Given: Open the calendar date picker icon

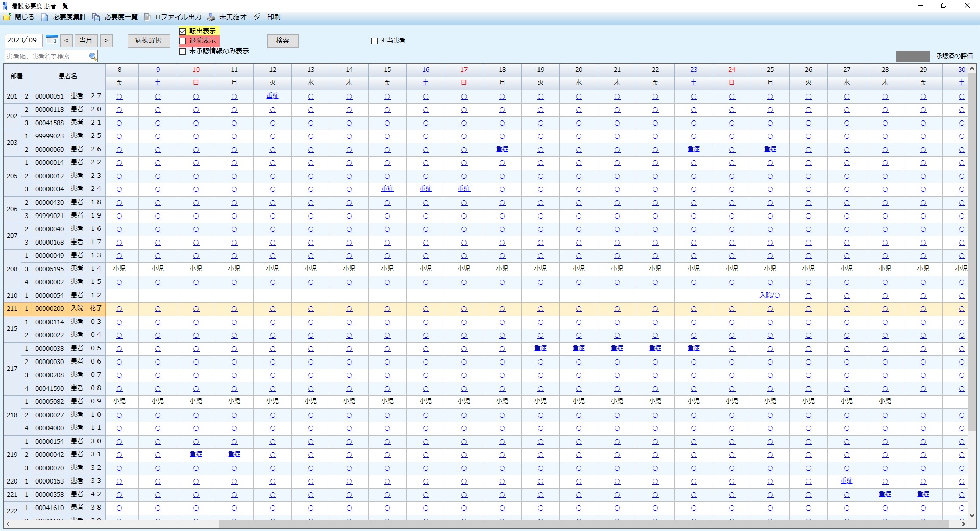Looking at the screenshot, I should coord(52,40).
